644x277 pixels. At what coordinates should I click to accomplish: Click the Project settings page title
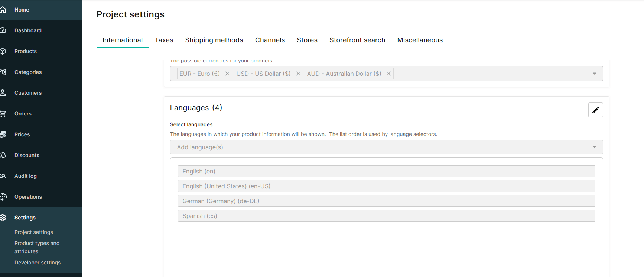[130, 14]
